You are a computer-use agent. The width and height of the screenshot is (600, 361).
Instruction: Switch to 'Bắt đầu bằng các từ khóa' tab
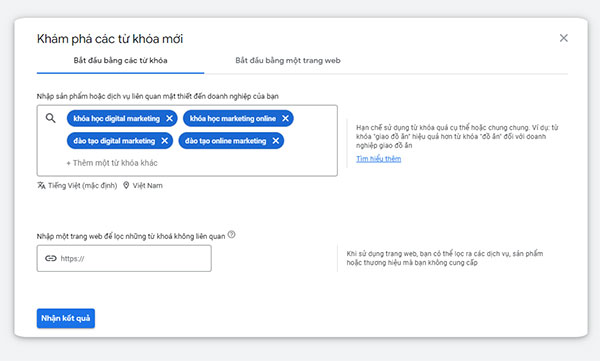pyautogui.click(x=120, y=60)
